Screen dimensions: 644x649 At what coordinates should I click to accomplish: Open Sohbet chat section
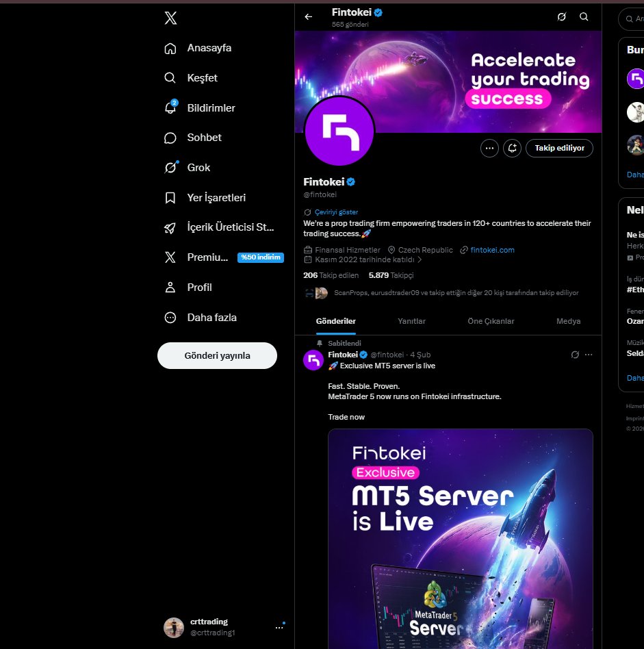[193, 138]
